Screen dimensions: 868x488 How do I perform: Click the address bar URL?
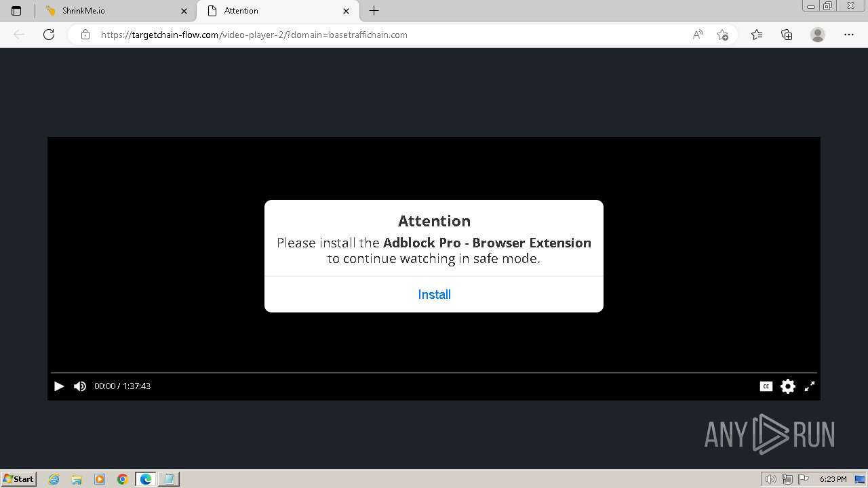(254, 35)
